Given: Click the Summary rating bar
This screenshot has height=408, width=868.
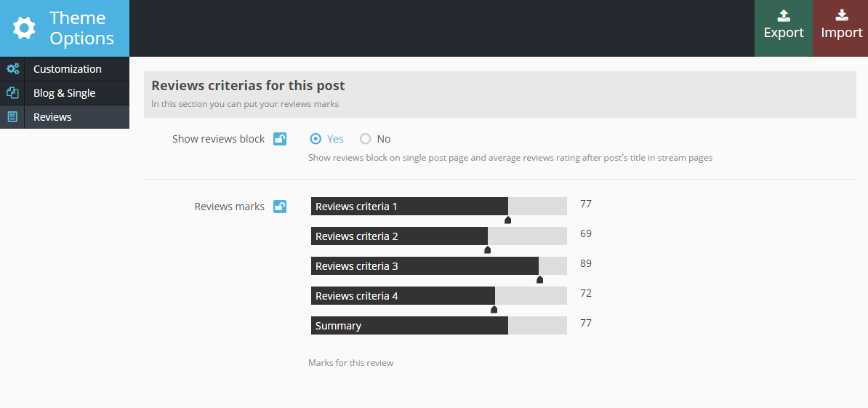Looking at the screenshot, I should (438, 326).
